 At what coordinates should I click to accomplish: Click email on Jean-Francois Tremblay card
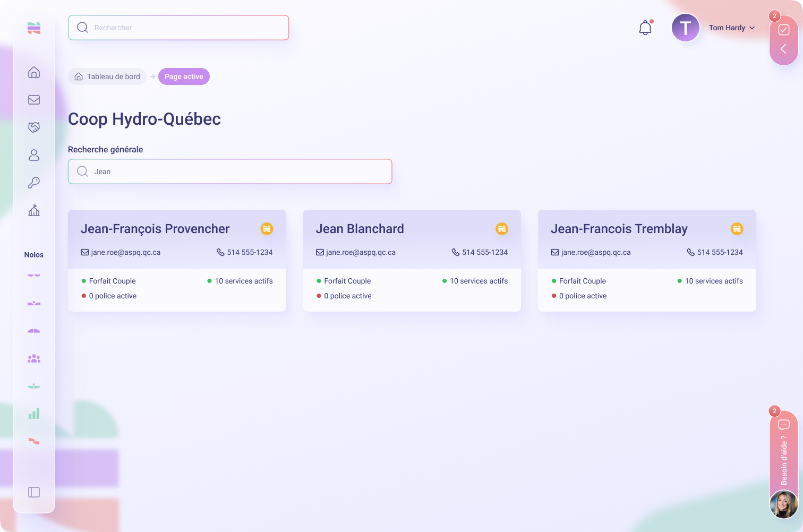click(x=591, y=252)
